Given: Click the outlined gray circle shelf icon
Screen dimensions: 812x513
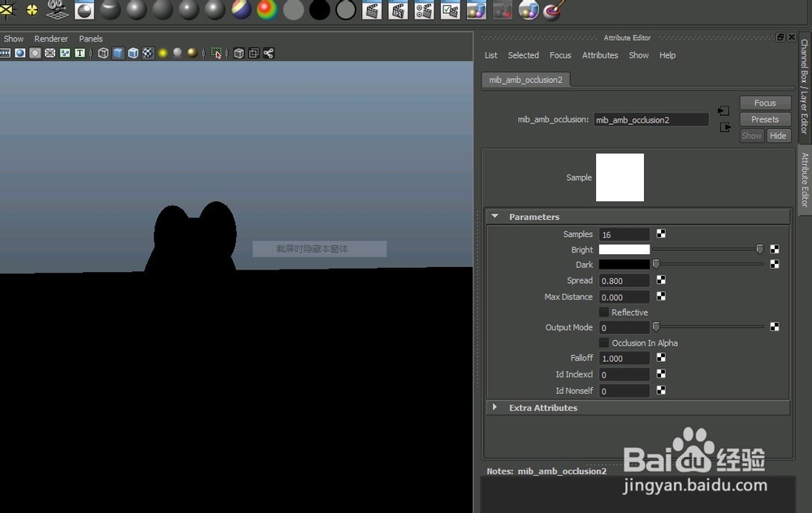Looking at the screenshot, I should coord(345,10).
